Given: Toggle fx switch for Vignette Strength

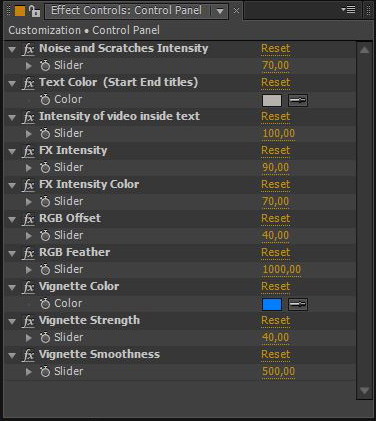Looking at the screenshot, I should coord(29,321).
